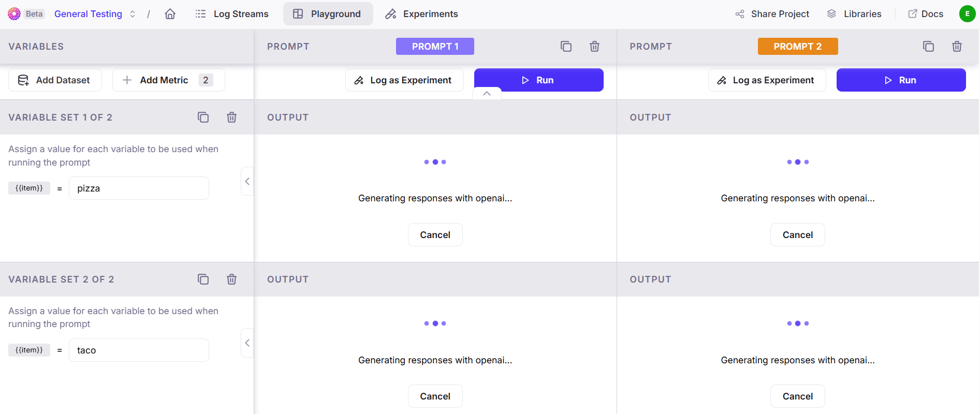Edit the taco item value field

tap(139, 350)
